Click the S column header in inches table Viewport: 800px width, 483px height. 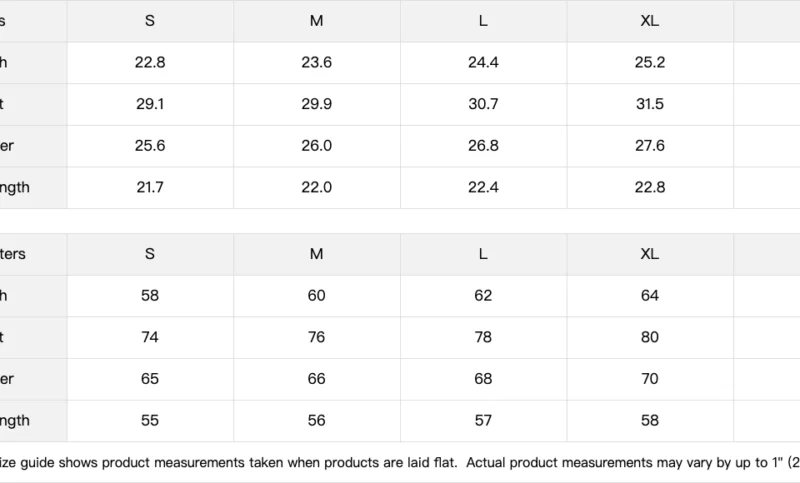(149, 21)
